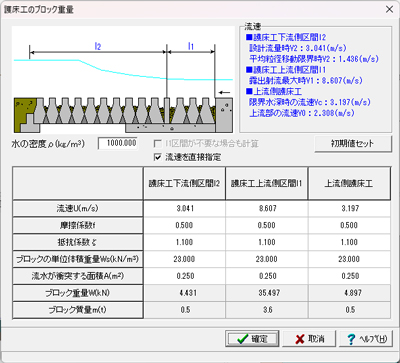
Task: Click friction coefficient cell under 護床工下流側区間l2
Action: [185, 225]
